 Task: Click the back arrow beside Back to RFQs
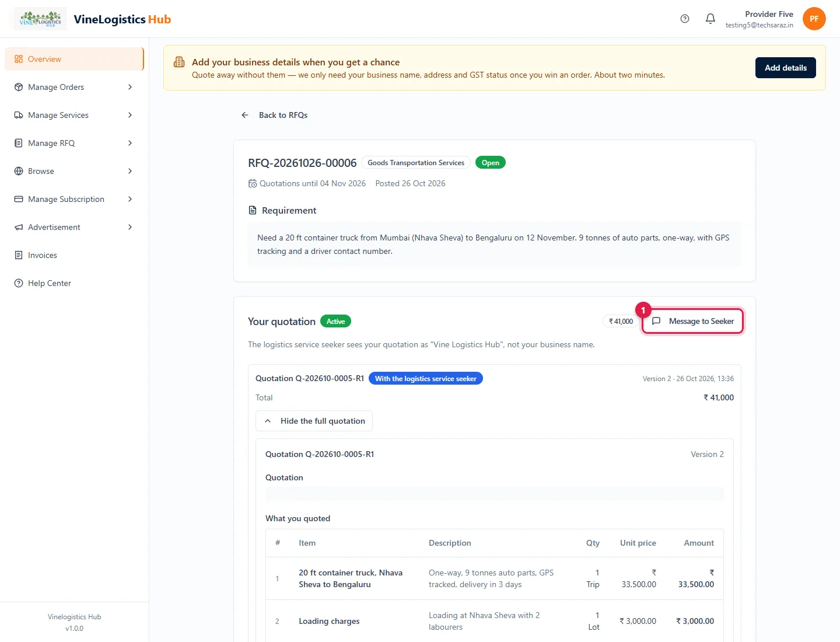(245, 115)
